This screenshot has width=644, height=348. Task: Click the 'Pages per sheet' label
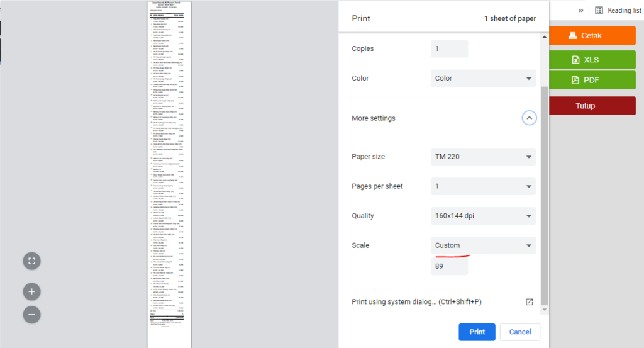377,186
